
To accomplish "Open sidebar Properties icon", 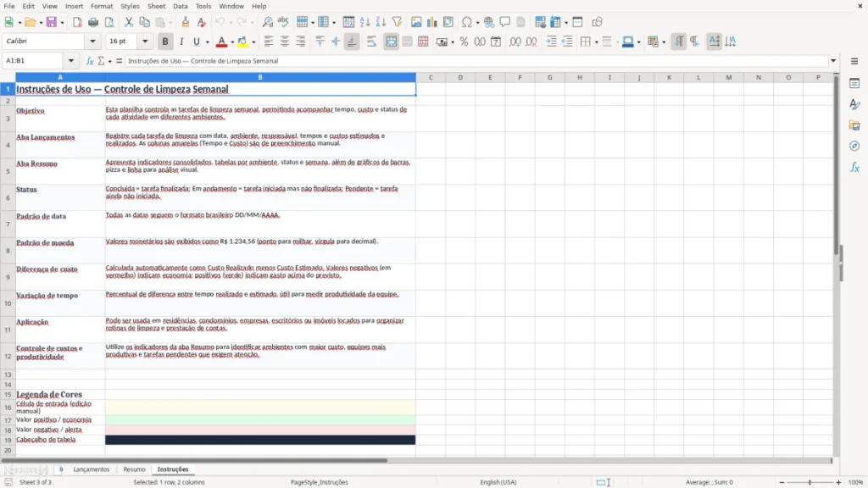I will coord(854,84).
